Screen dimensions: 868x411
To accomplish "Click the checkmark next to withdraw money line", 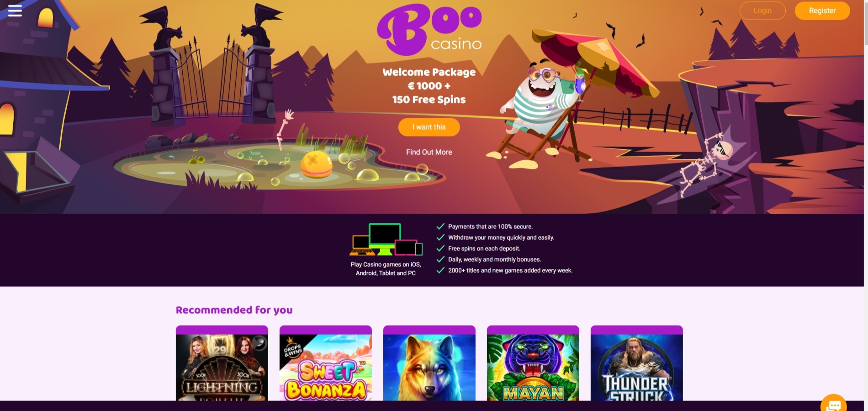I will click(x=440, y=237).
